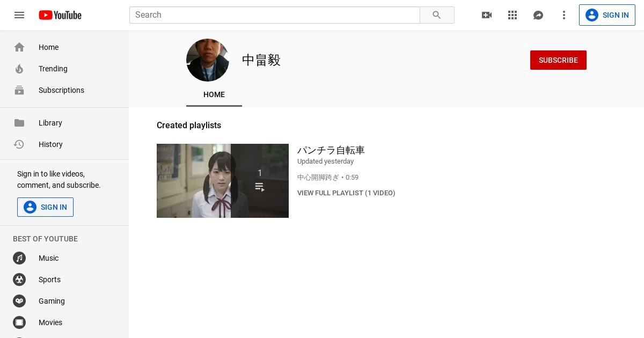Click the red SUBSCRIBE button
The image size is (644, 338).
(558, 60)
